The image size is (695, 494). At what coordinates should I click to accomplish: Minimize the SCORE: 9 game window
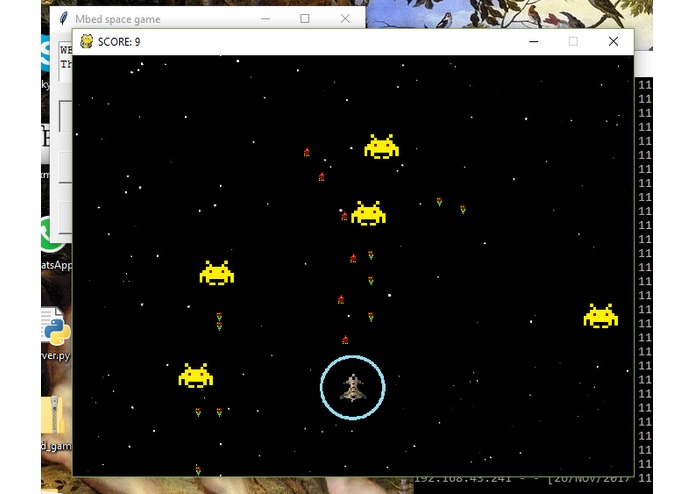[534, 42]
